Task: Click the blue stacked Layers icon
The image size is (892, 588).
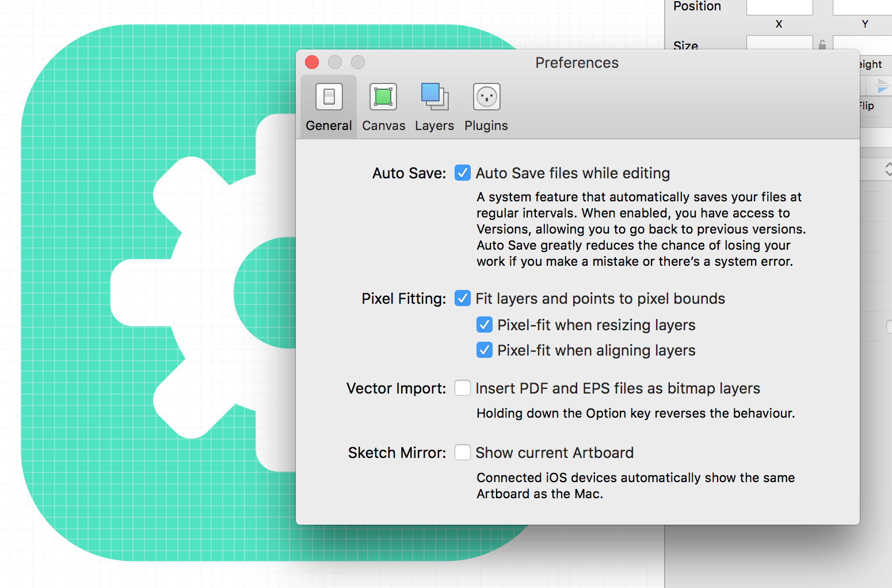Action: [434, 97]
